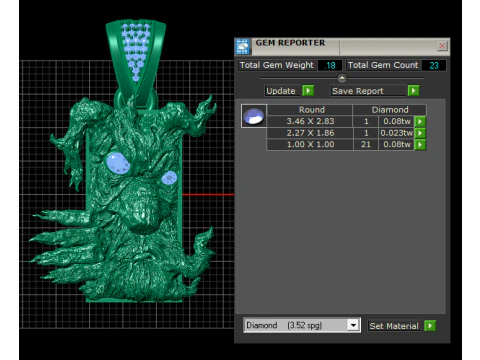This screenshot has width=480, height=360.
Task: Select the 1.00 X 1.00 size cell
Action: [x=310, y=145]
